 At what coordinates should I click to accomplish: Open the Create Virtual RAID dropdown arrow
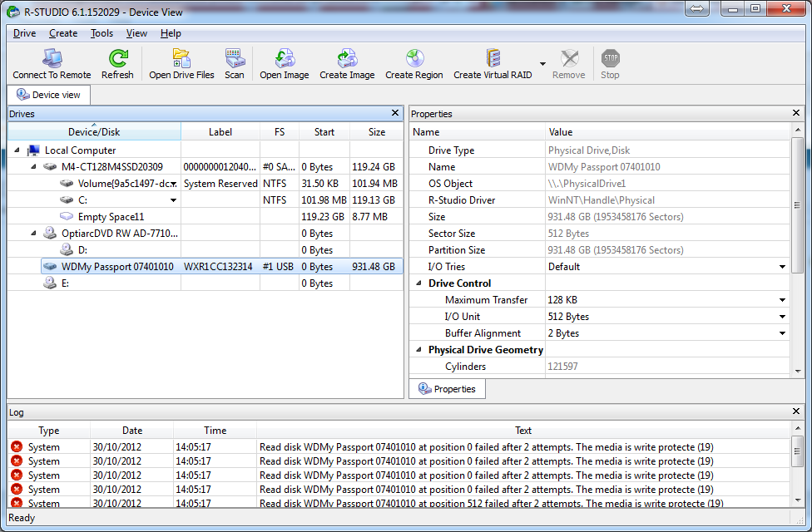pyautogui.click(x=542, y=64)
